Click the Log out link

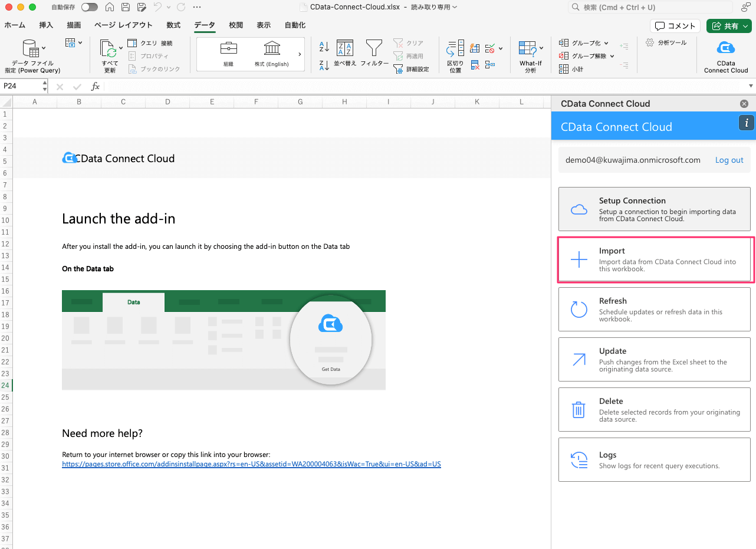click(x=729, y=160)
